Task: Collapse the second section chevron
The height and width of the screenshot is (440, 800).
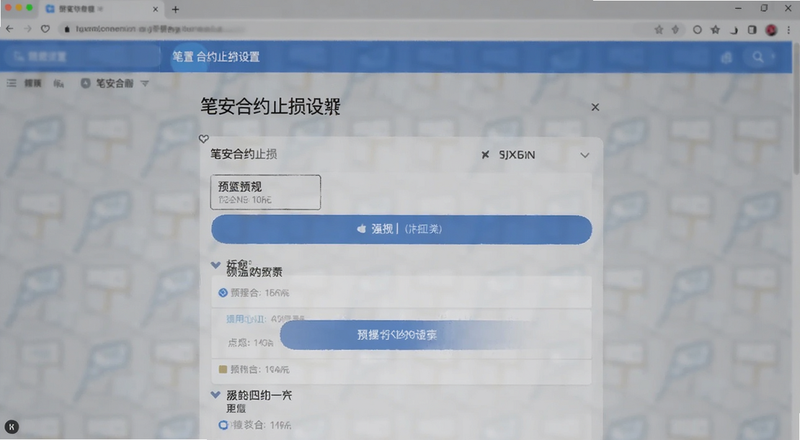Action: [216, 395]
